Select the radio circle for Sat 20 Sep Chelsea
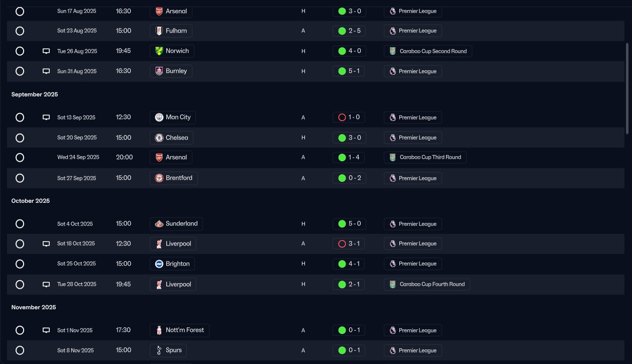This screenshot has height=364, width=632. (20, 138)
